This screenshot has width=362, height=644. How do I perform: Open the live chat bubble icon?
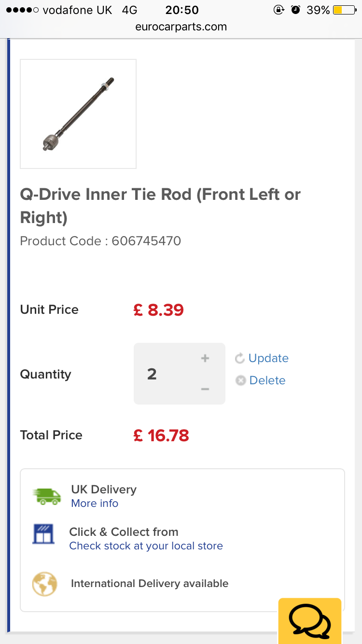pos(310,621)
